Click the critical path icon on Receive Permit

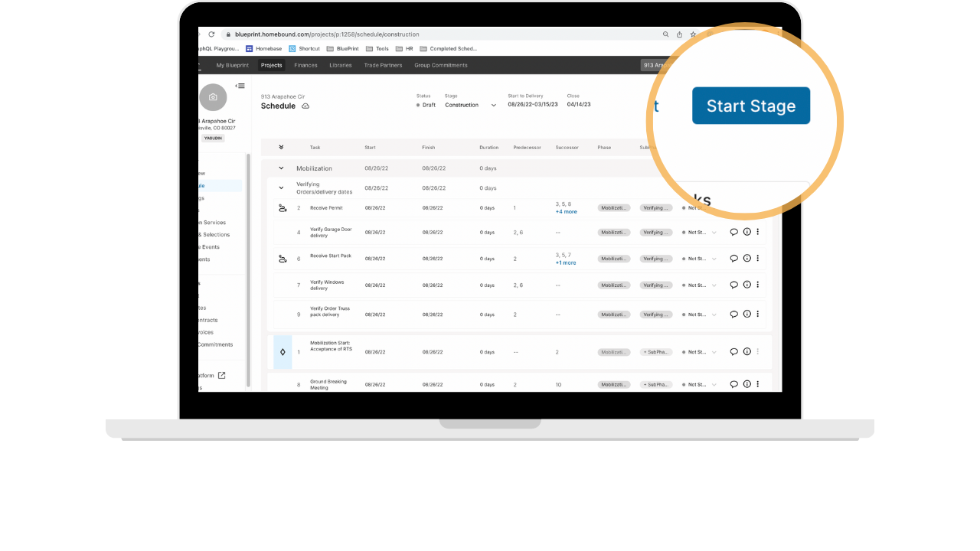pos(283,207)
